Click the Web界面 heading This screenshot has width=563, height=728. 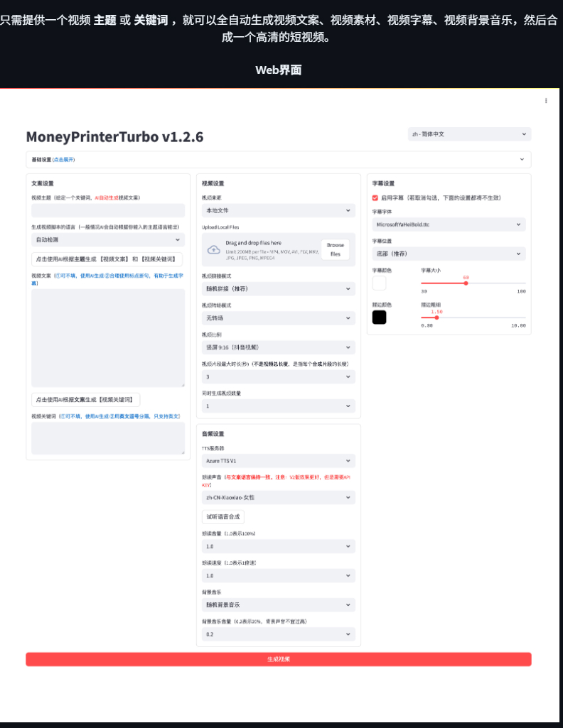(278, 70)
